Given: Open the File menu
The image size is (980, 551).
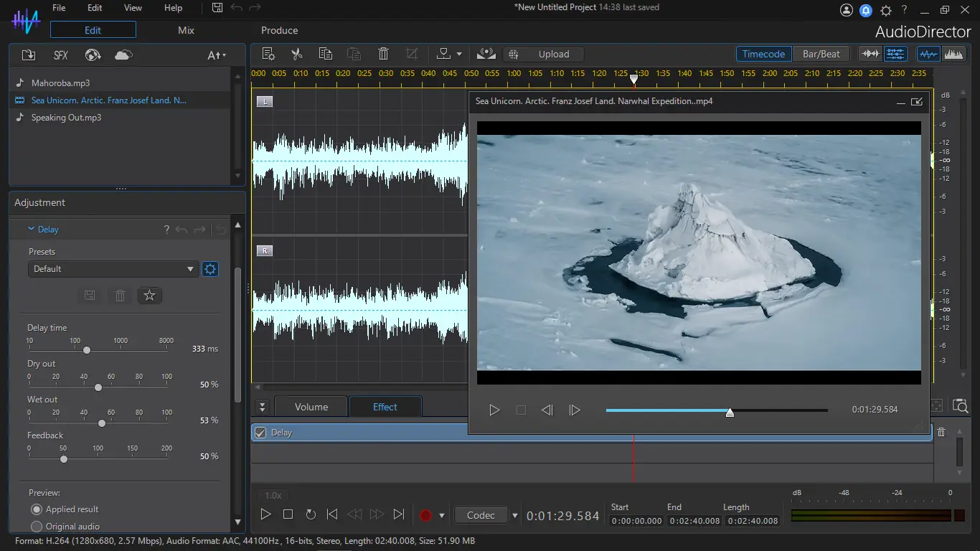Looking at the screenshot, I should pos(59,8).
